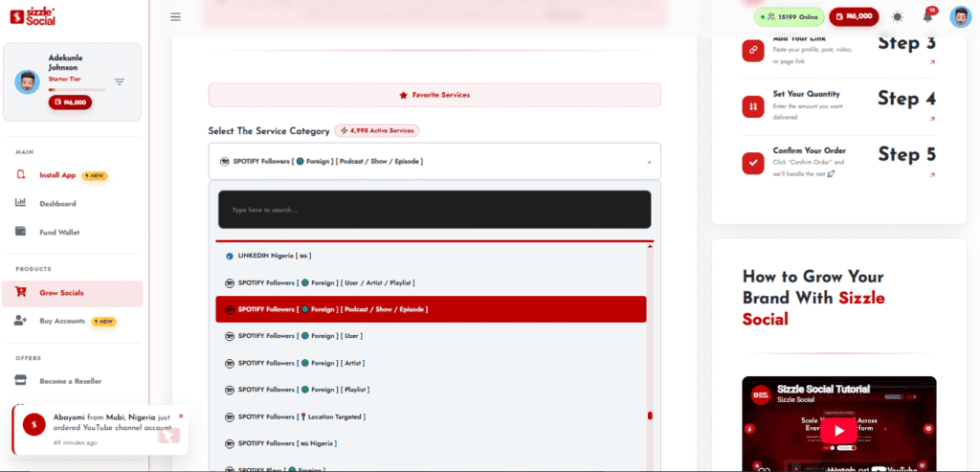Click the Sizzle Social logo
This screenshot has height=472, width=980.
(33, 17)
